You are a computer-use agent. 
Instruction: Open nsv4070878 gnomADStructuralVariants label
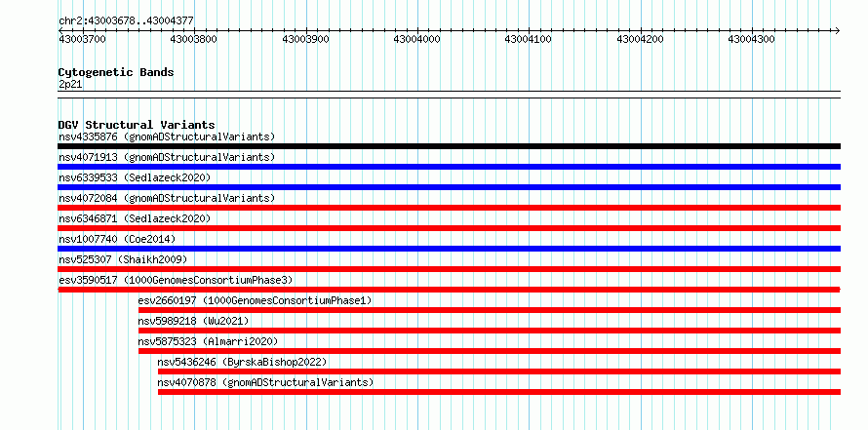[x=265, y=382]
